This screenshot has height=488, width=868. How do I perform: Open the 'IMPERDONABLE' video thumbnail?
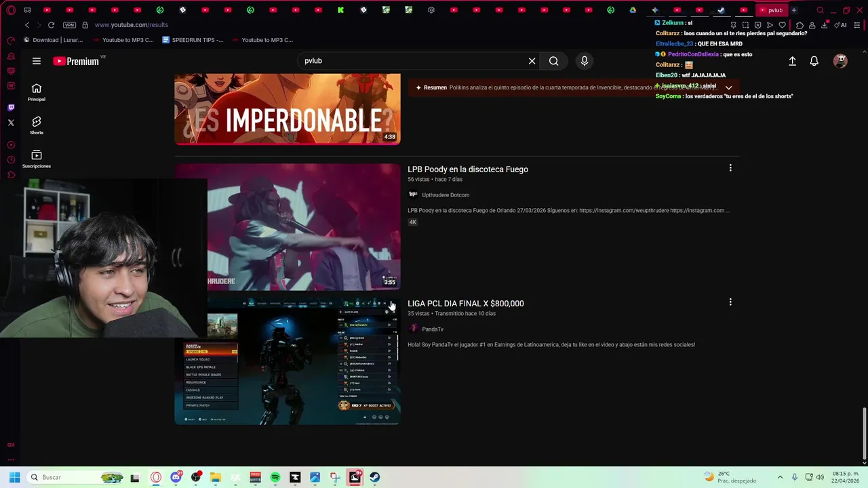[288, 109]
